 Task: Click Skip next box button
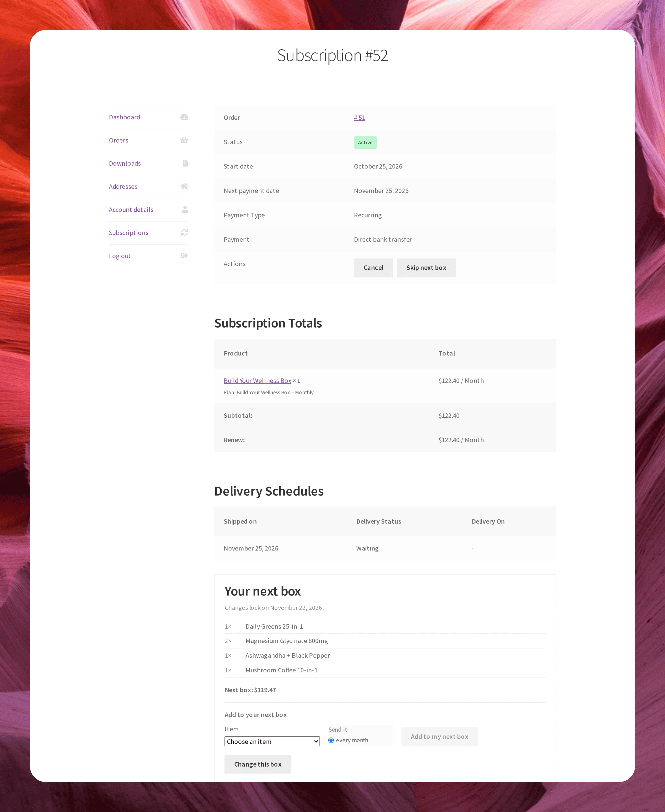point(426,268)
